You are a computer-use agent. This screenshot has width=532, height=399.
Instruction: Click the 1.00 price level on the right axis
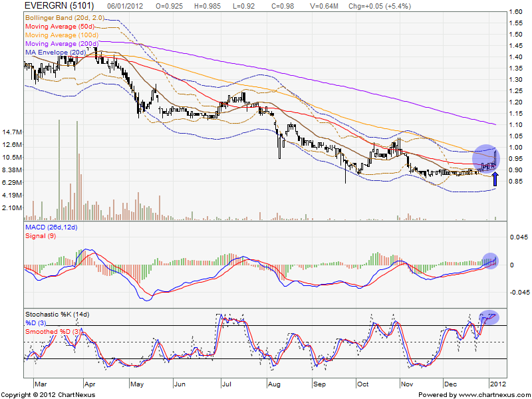515,147
